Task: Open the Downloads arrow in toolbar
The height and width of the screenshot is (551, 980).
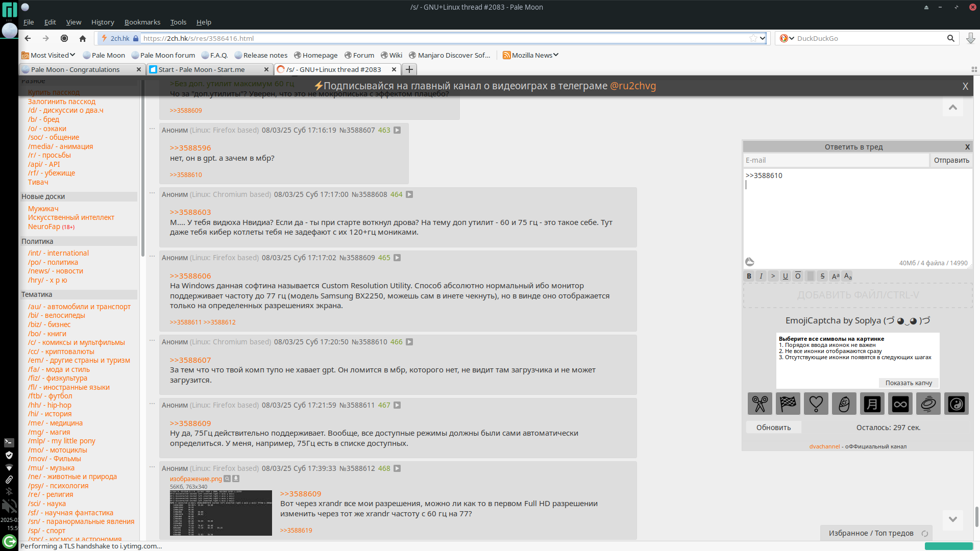Action: (x=970, y=38)
